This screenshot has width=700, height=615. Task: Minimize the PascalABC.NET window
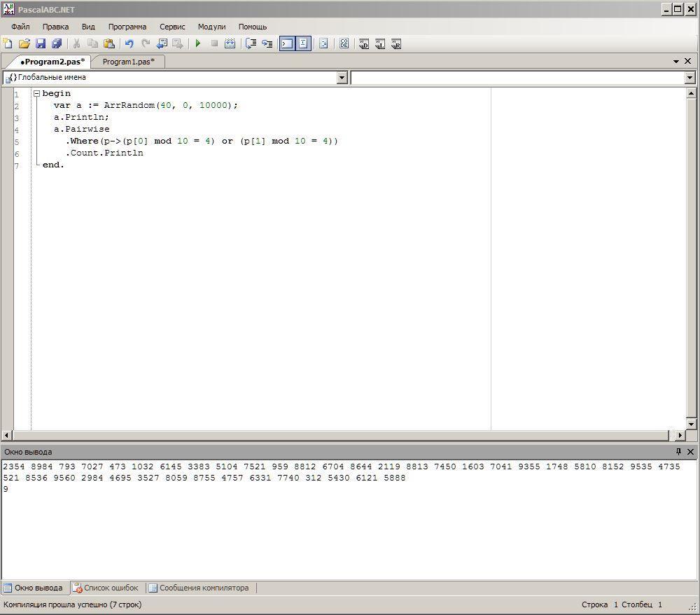[x=666, y=9]
